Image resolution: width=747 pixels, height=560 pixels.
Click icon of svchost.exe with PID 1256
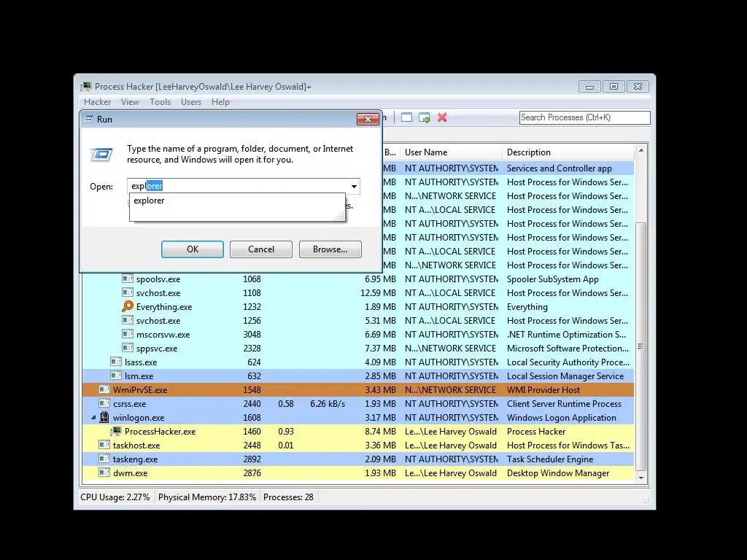(127, 321)
